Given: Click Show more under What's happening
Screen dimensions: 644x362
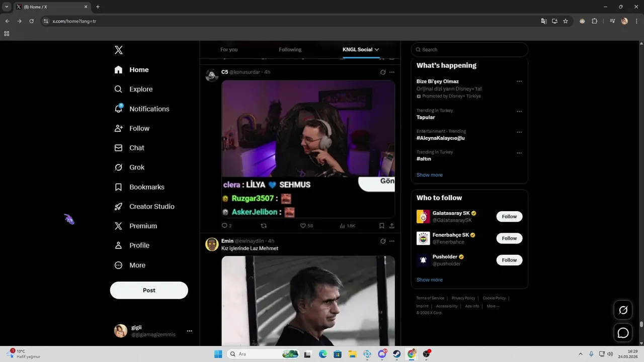Looking at the screenshot, I should click(x=430, y=175).
